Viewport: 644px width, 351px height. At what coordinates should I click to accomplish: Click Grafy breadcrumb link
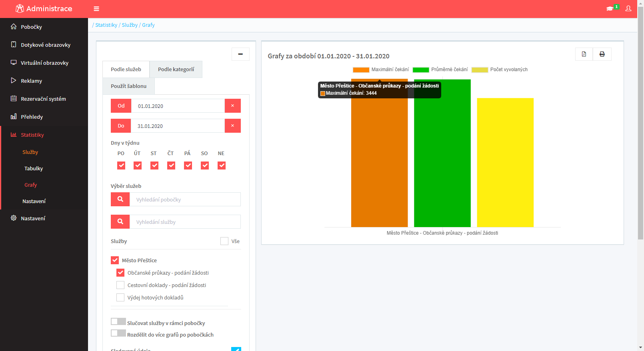(148, 25)
